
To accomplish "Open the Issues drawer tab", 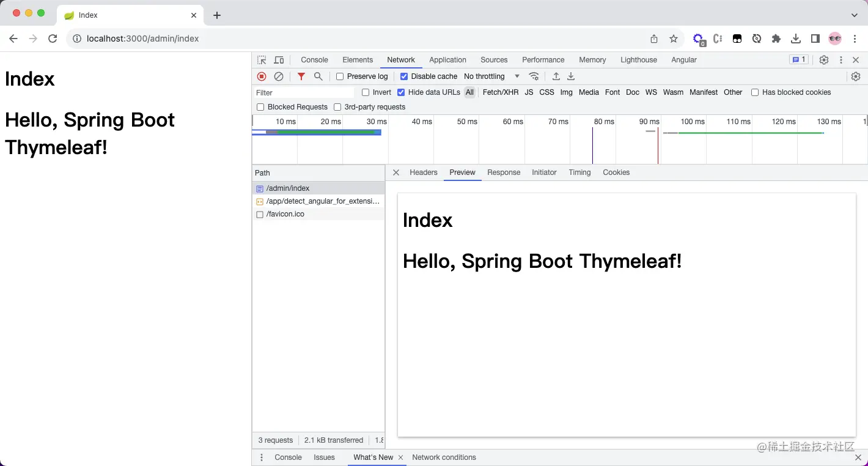I will tap(324, 457).
